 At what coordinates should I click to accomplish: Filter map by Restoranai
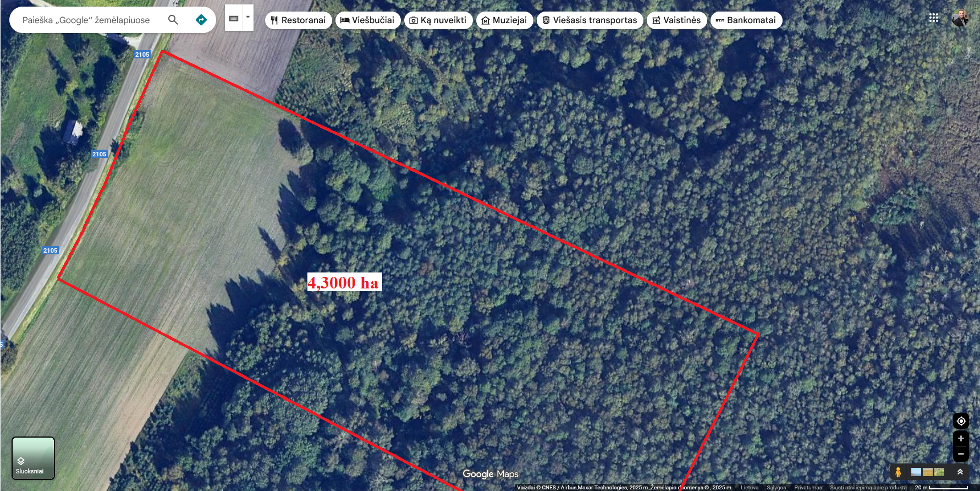tap(299, 20)
